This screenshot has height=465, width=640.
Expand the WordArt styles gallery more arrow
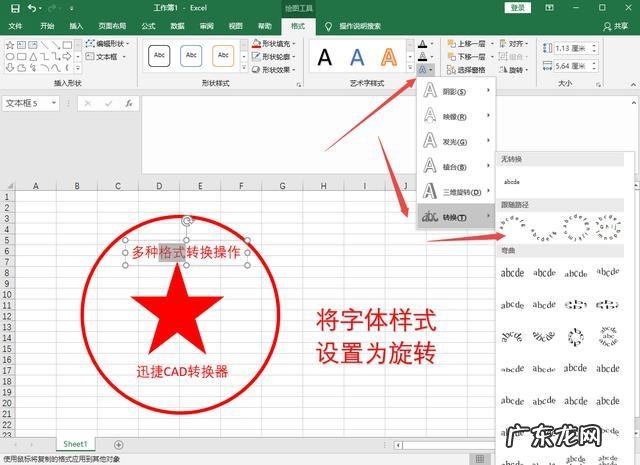(410, 68)
